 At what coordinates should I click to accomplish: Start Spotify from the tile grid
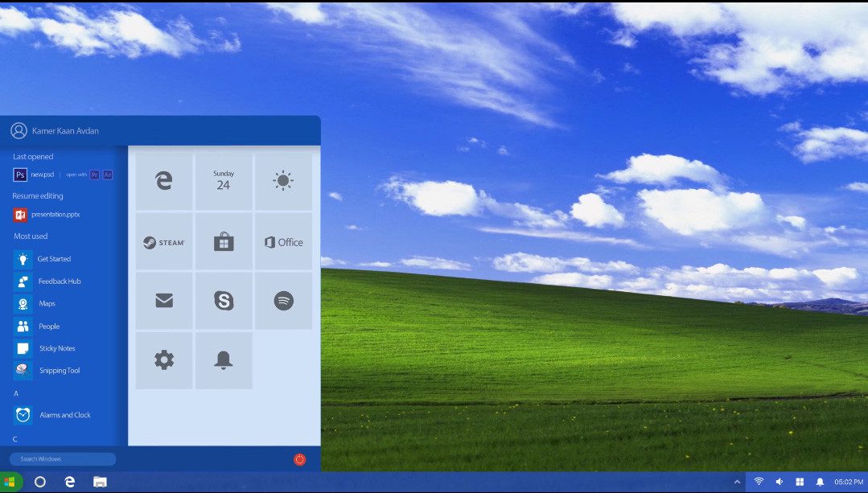[283, 300]
